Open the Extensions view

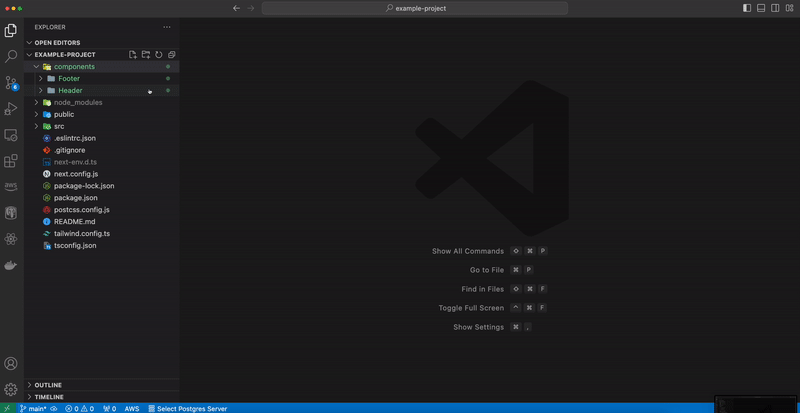(11, 161)
